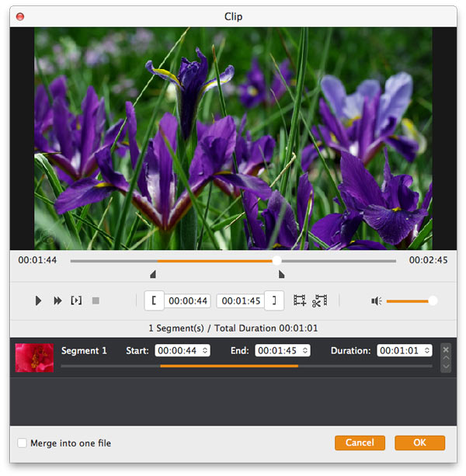The width and height of the screenshot is (466, 476).
Task: Move Segment 1 up with the arrow
Action: pyautogui.click(x=446, y=358)
